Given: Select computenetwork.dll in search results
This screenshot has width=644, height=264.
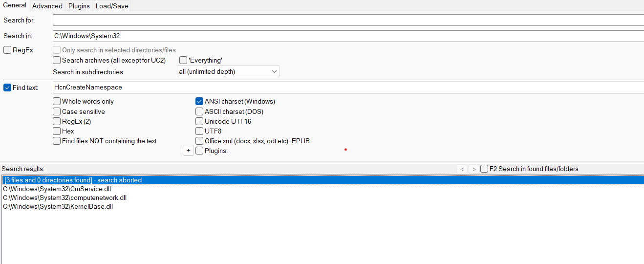Looking at the screenshot, I should point(64,198).
